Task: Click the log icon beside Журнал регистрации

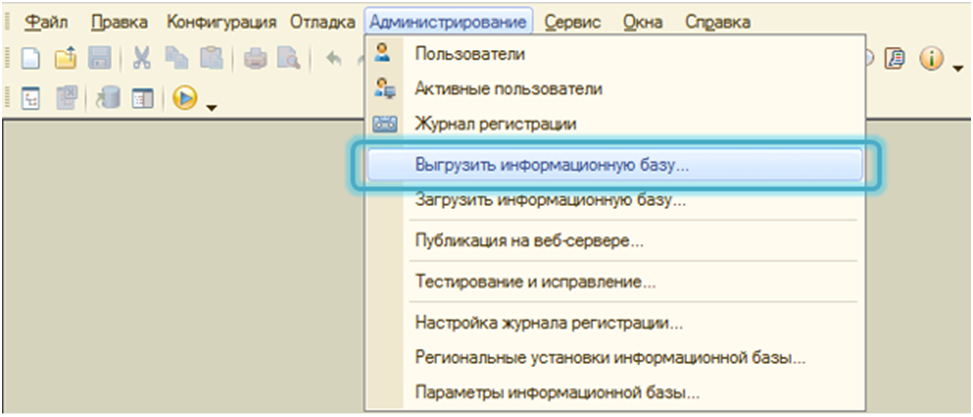Action: tap(384, 124)
